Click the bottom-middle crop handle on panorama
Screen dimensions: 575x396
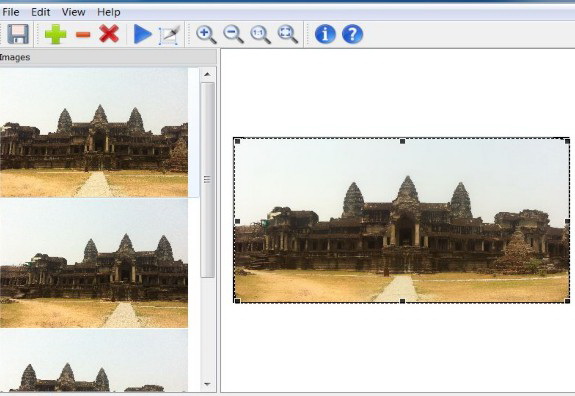402,301
